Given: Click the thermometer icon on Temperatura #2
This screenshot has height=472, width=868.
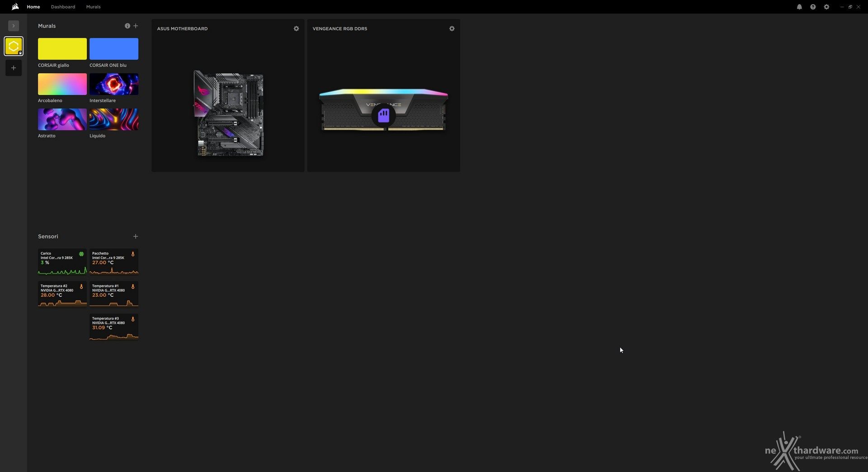Looking at the screenshot, I should (81, 287).
